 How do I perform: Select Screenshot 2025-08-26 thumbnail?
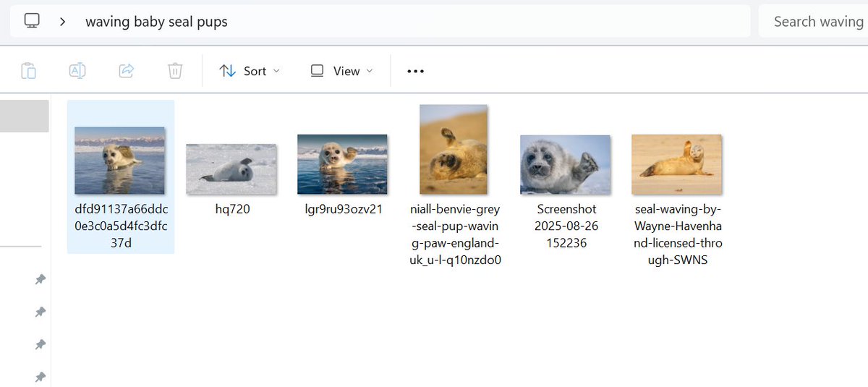(x=565, y=164)
